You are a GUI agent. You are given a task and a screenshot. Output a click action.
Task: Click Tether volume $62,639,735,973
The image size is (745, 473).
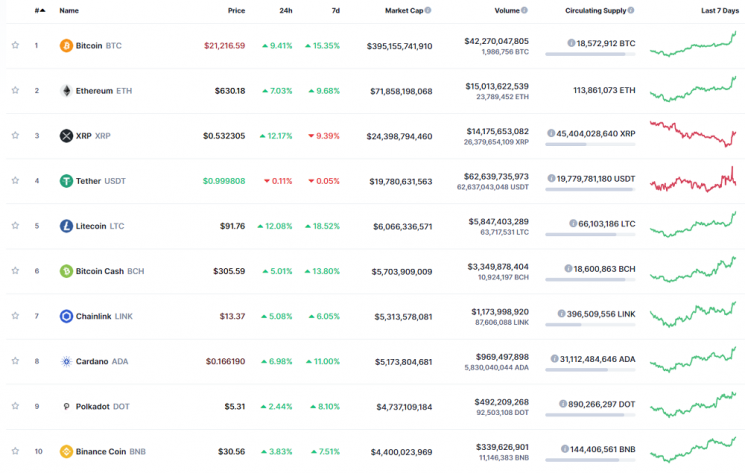click(x=496, y=176)
